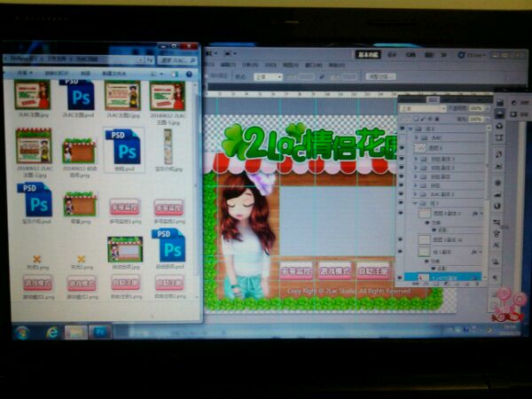
Task: Click the workspace button right of Essentials
Action: point(392,55)
